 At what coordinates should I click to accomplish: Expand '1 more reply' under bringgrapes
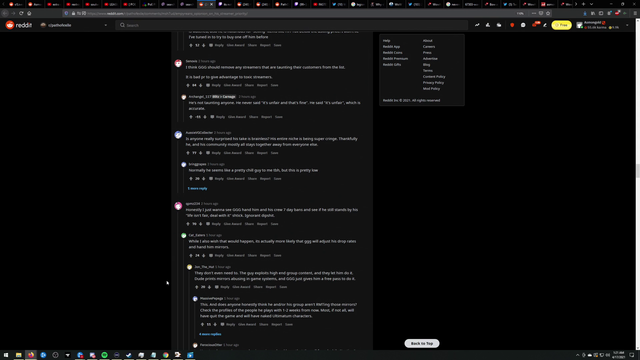coord(197,189)
